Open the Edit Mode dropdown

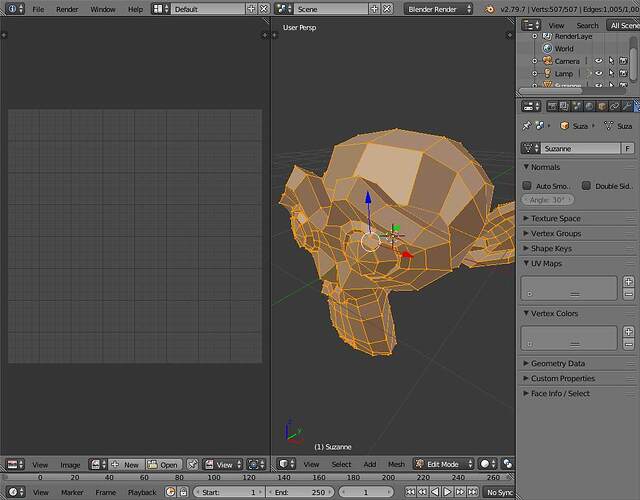[x=444, y=464]
